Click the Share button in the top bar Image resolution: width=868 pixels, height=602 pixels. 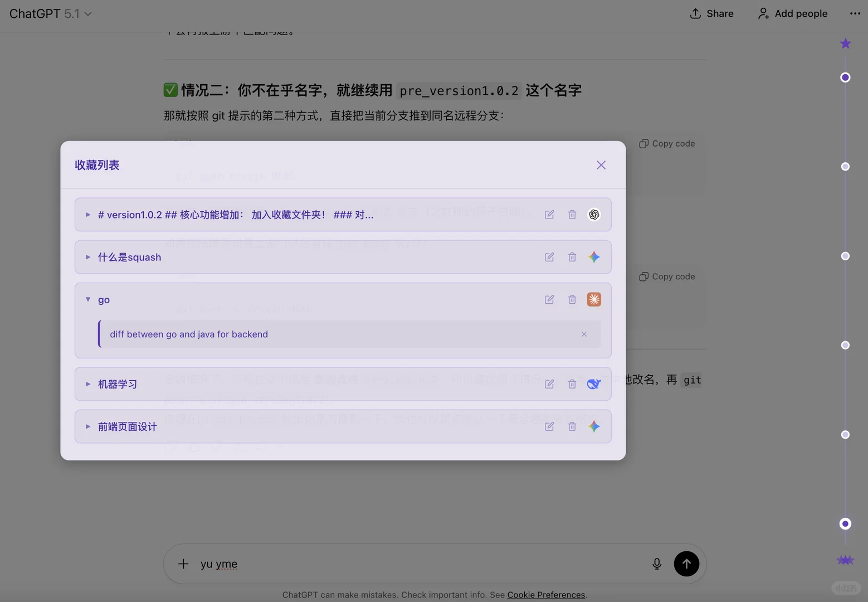[711, 13]
